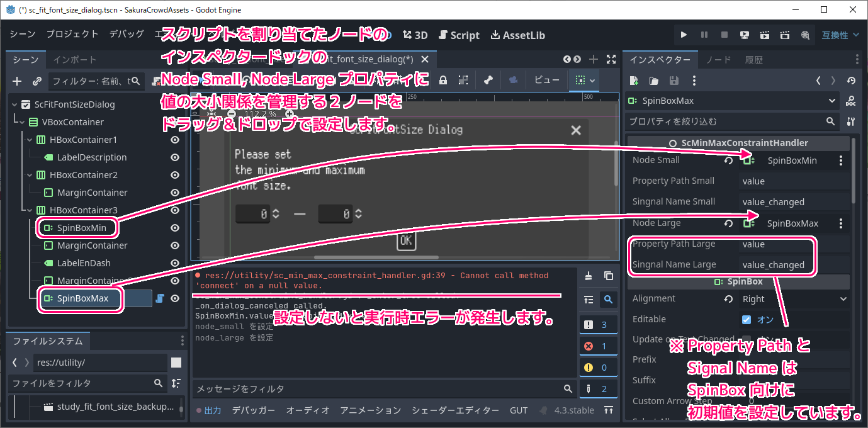
Task: Add a new scene tab
Action: click(593, 59)
